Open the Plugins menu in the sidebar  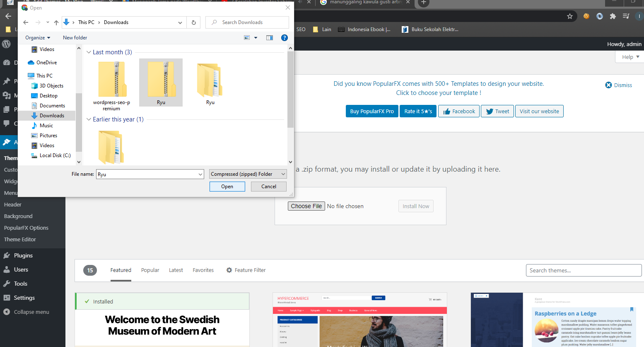pyautogui.click(x=23, y=256)
